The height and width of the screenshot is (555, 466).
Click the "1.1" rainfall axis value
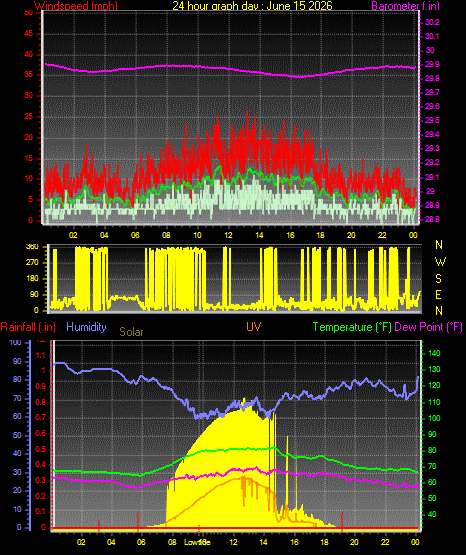click(41, 355)
